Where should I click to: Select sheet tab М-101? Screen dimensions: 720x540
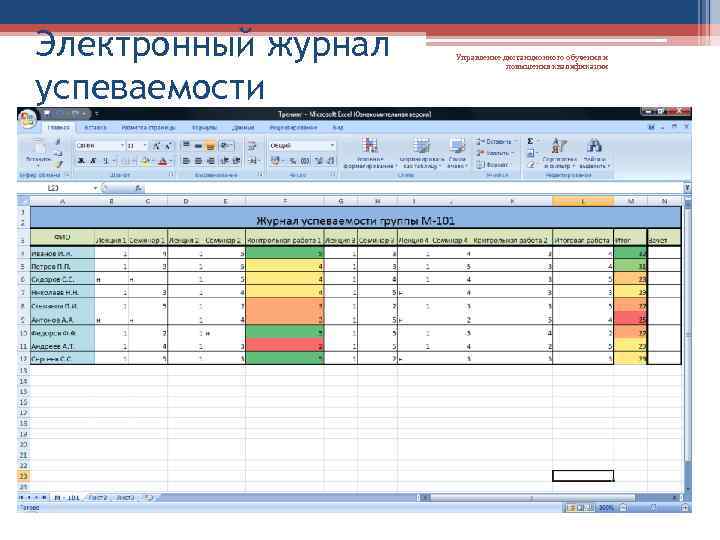coord(67,498)
